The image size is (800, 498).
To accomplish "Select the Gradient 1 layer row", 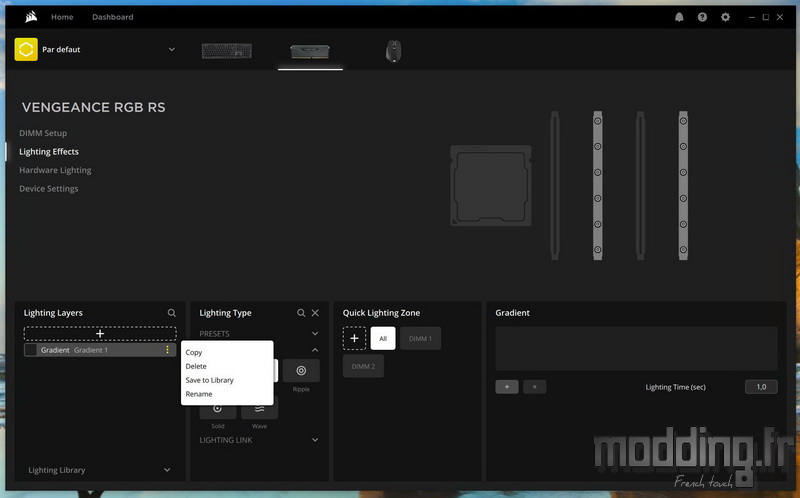I will tap(100, 350).
